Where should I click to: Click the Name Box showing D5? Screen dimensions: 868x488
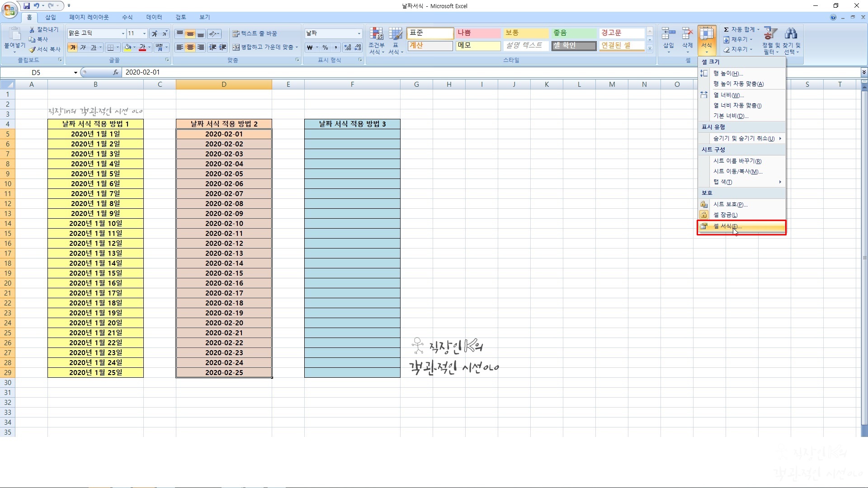[x=36, y=72]
